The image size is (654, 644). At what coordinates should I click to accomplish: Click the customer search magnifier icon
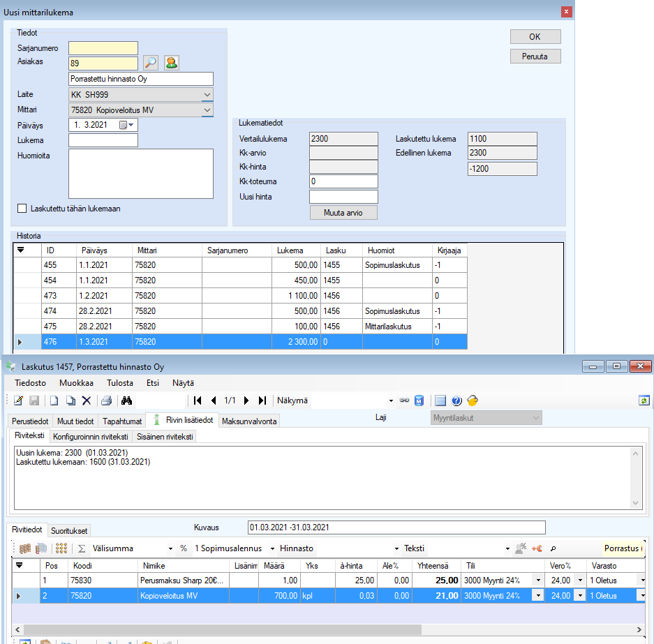coord(150,63)
